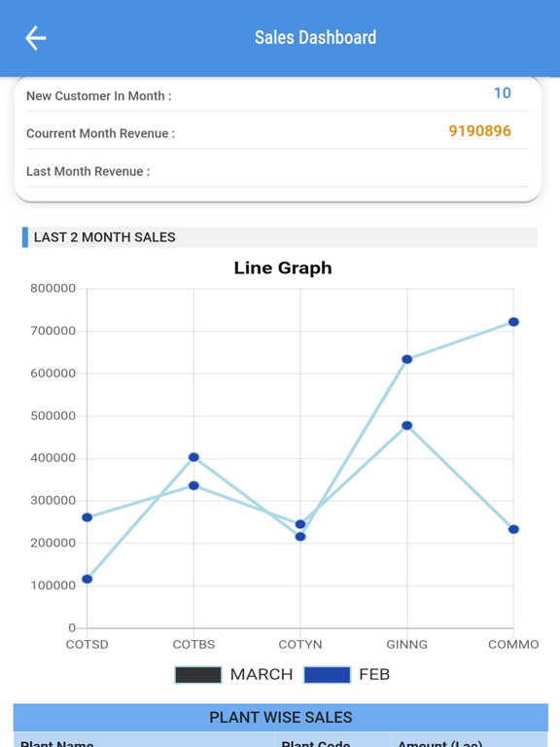
Task: Click the PLANT WISE SALES header
Action: (x=280, y=718)
